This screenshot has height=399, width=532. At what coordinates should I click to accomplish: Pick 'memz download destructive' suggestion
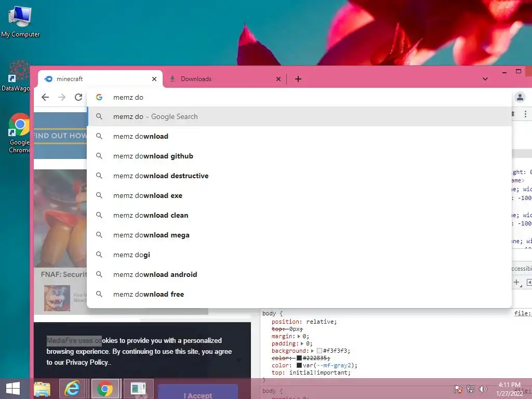tap(299, 176)
